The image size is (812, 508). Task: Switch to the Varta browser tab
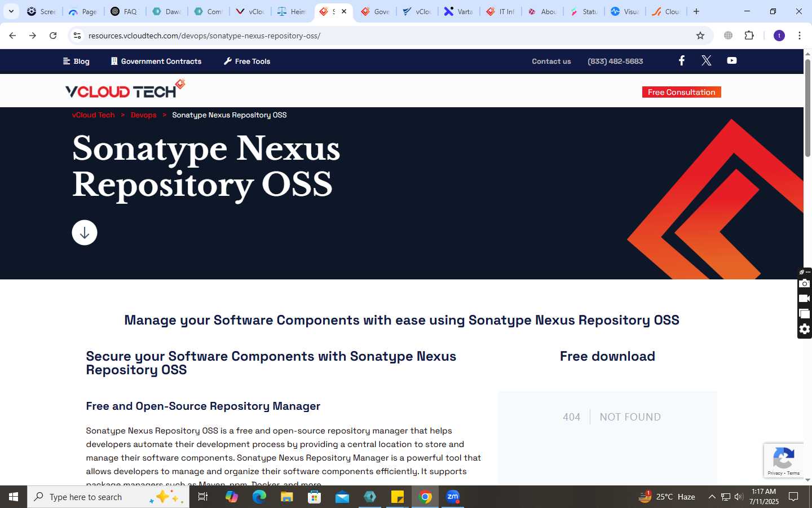click(459, 11)
